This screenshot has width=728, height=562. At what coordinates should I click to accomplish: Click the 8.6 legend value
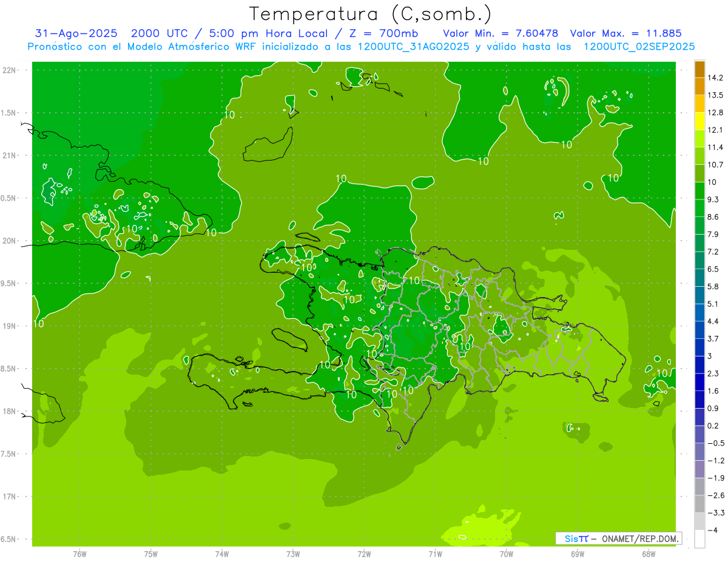pyautogui.click(x=713, y=217)
